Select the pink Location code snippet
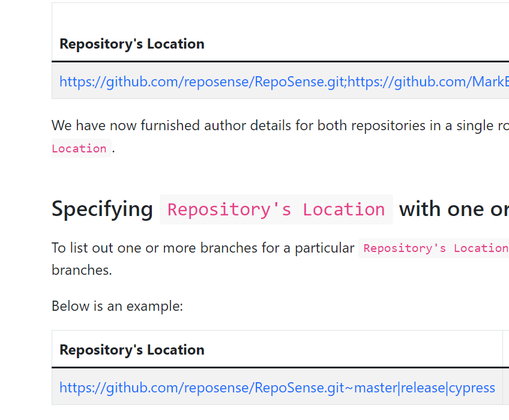This screenshot has height=420, width=509. [x=80, y=148]
